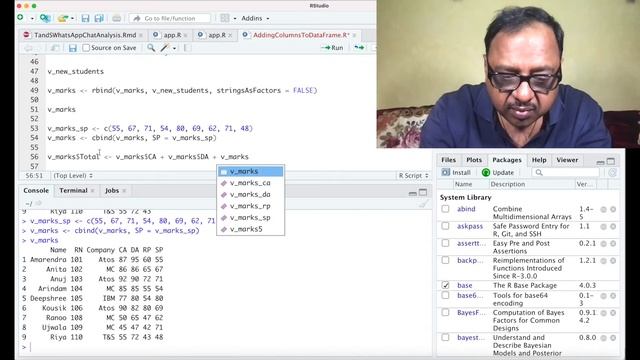
Task: Click the Run button
Action: point(332,48)
